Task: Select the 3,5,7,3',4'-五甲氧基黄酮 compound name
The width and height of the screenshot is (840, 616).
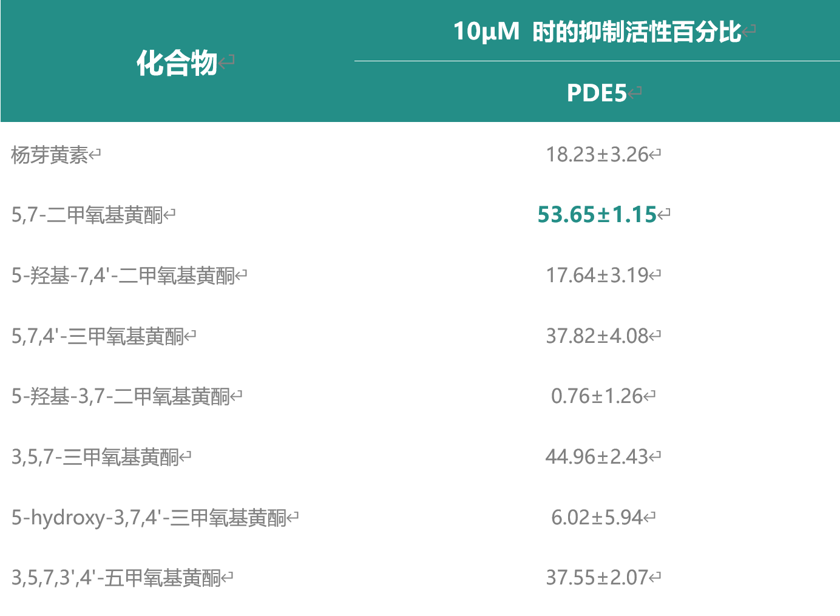Action: [116, 578]
